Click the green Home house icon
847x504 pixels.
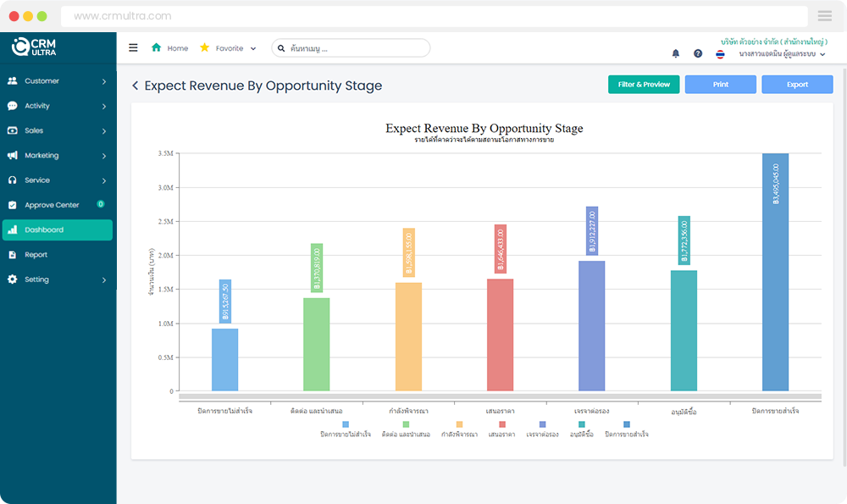156,47
